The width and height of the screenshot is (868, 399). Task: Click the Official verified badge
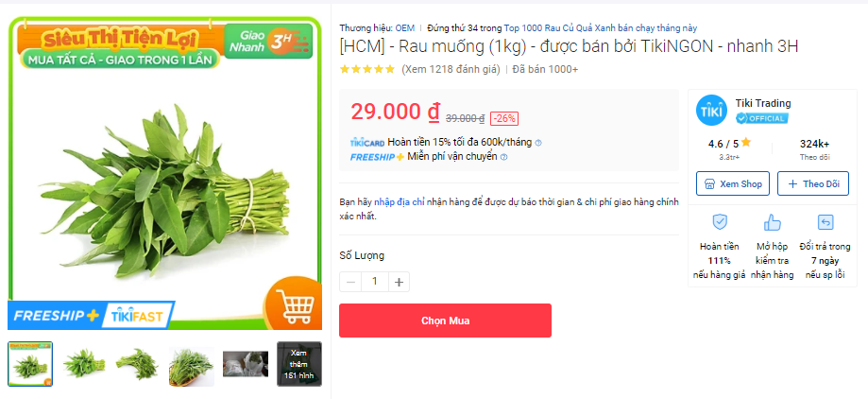(x=761, y=118)
